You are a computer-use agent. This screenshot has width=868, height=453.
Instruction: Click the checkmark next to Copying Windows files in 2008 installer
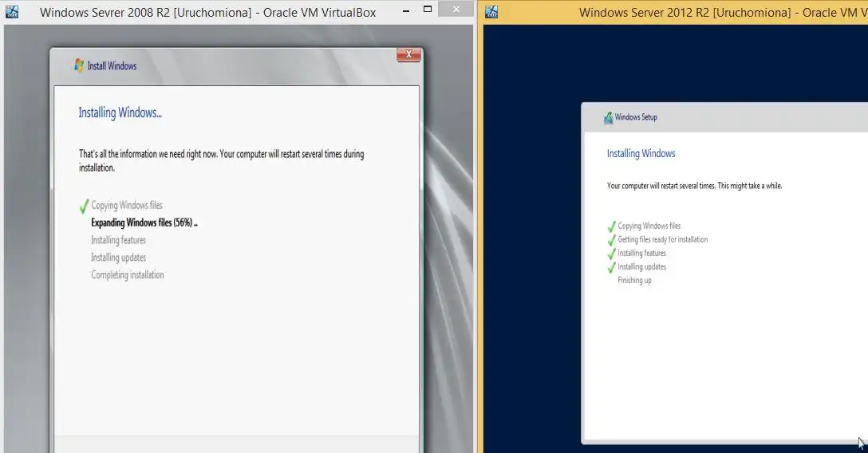coord(84,207)
